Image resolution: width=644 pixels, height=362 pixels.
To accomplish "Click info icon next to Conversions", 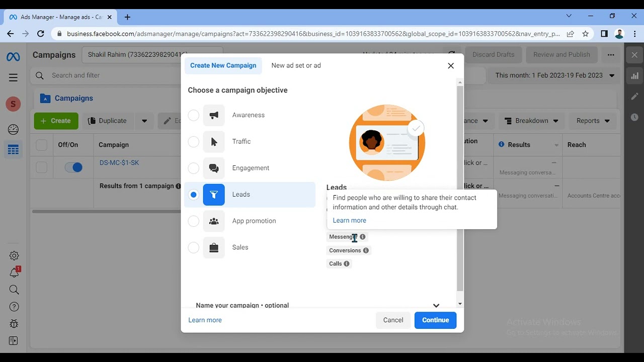I will pyautogui.click(x=366, y=250).
